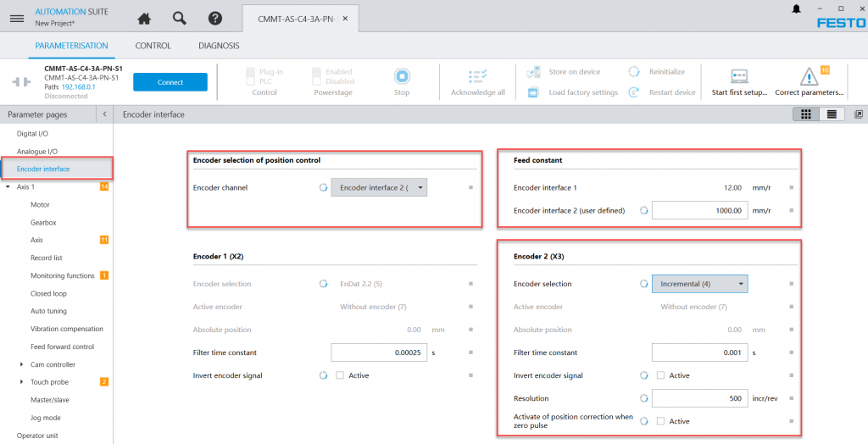868x444 pixels.
Task: Open the help question mark icon
Action: 214,19
